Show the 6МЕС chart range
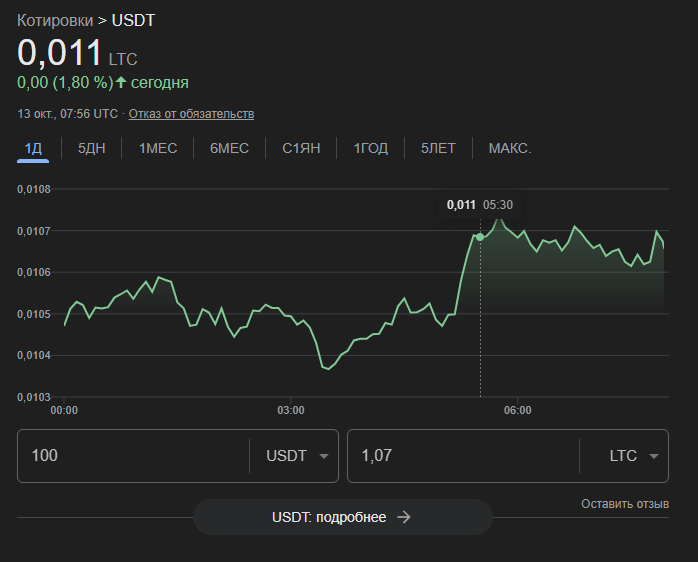Viewport: 698px width, 562px height. 229,148
